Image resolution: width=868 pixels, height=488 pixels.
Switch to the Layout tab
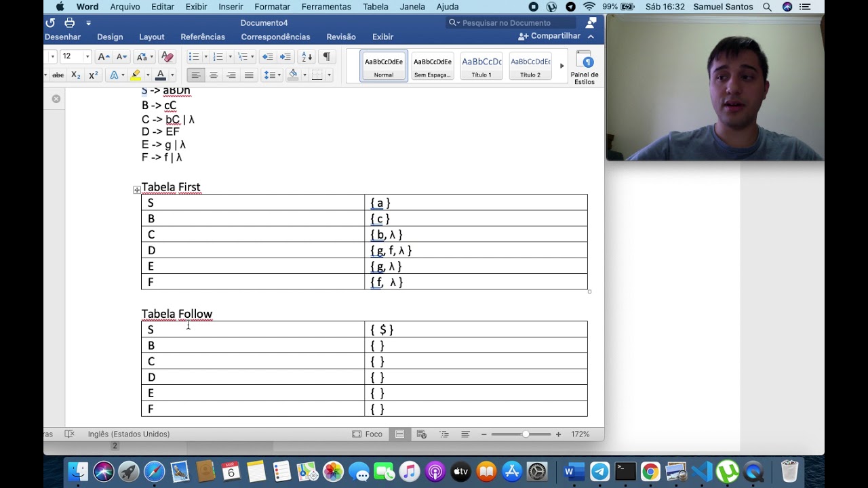[x=152, y=37]
